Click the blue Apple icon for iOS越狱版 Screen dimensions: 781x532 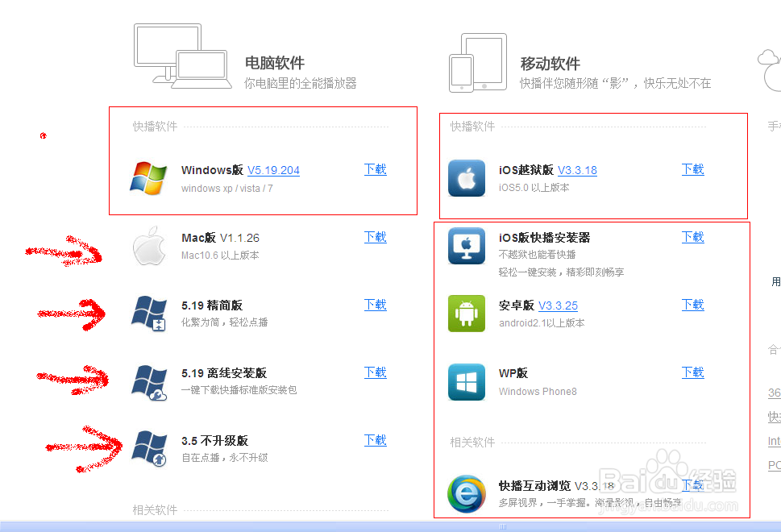[467, 178]
